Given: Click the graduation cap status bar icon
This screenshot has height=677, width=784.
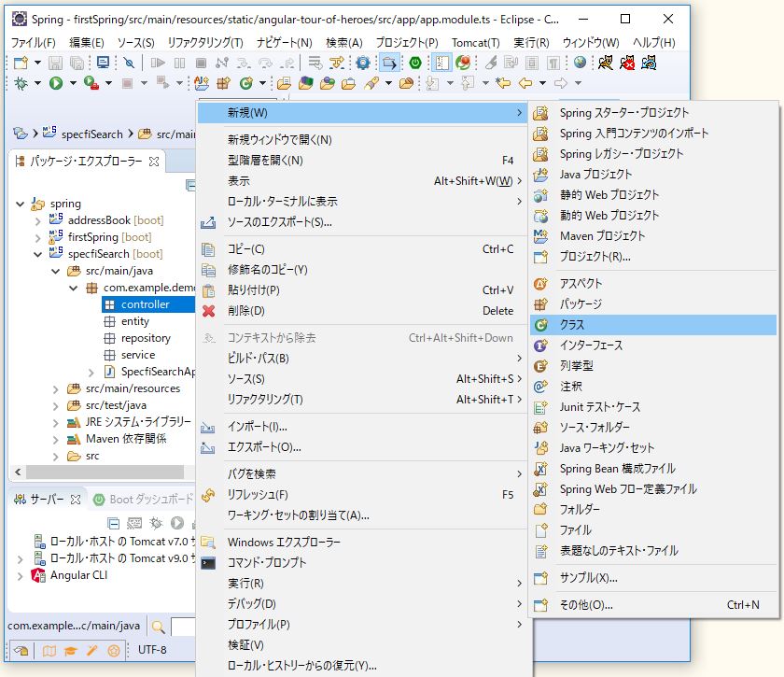Looking at the screenshot, I should click(x=71, y=651).
